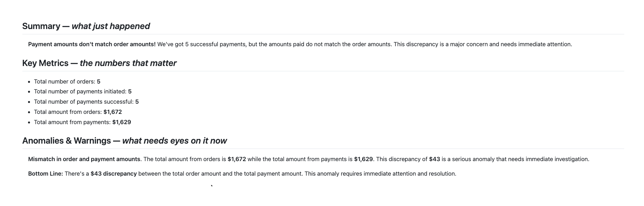Image resolution: width=644 pixels, height=206 pixels.
Task: Click bold 'Mismatch in order and payment amounts'
Action: (84, 159)
